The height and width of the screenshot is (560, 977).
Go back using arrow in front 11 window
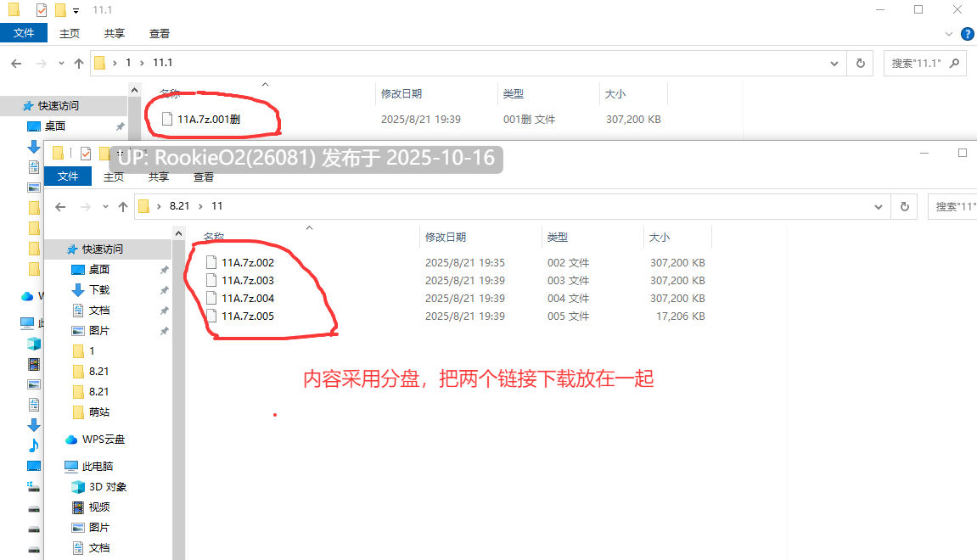[60, 207]
